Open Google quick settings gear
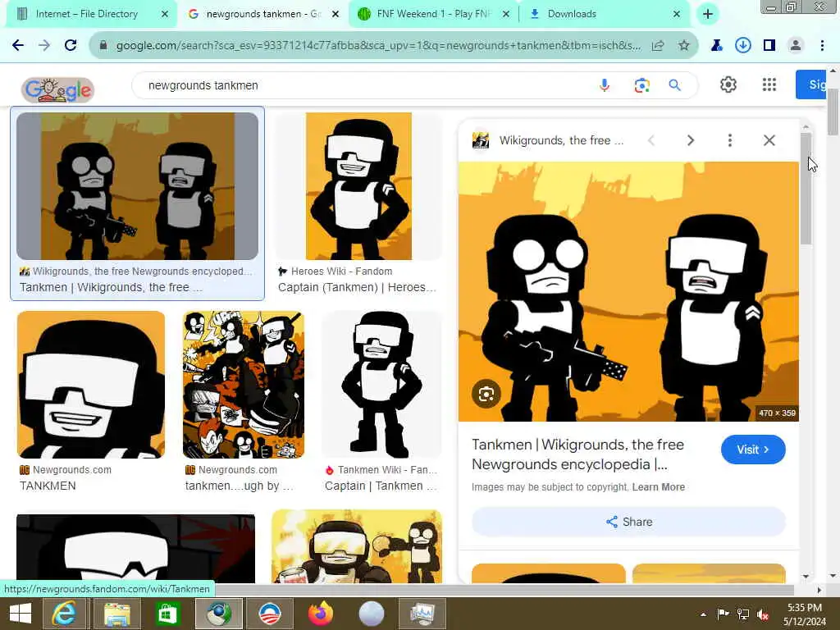The height and width of the screenshot is (630, 840). [x=728, y=84]
